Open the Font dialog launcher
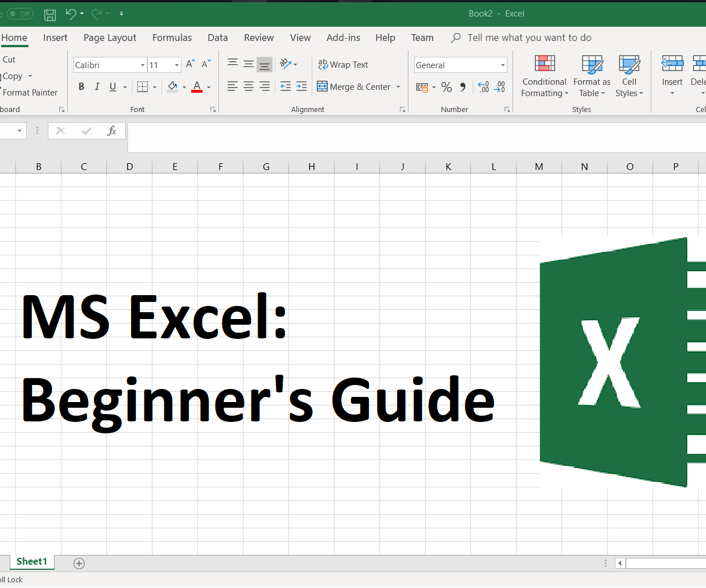This screenshot has height=588, width=706. coord(213,109)
